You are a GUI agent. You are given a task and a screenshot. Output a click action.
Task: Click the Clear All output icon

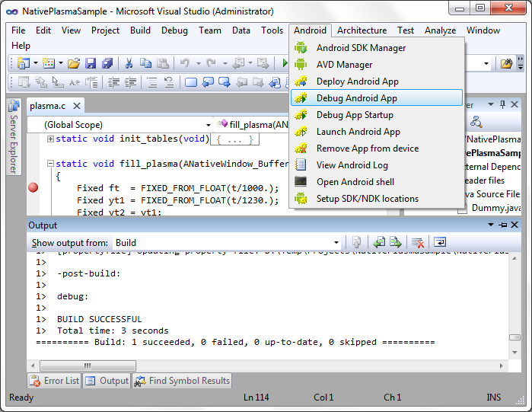click(418, 242)
